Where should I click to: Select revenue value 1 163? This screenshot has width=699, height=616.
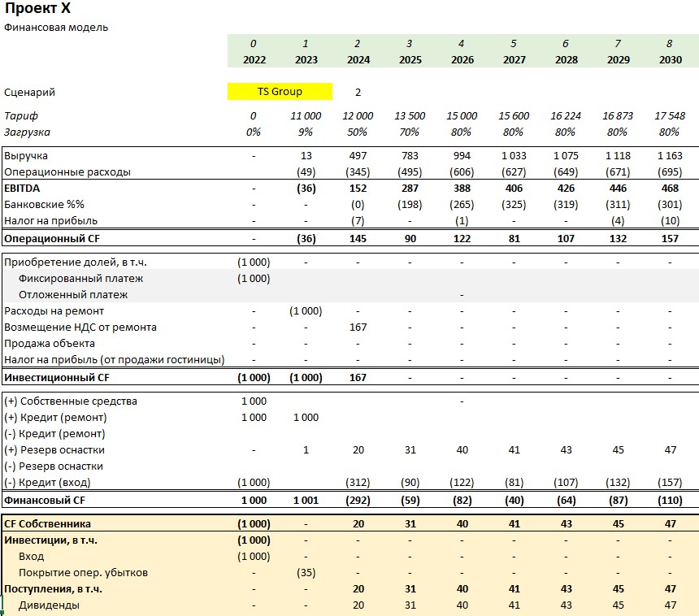pos(670,155)
